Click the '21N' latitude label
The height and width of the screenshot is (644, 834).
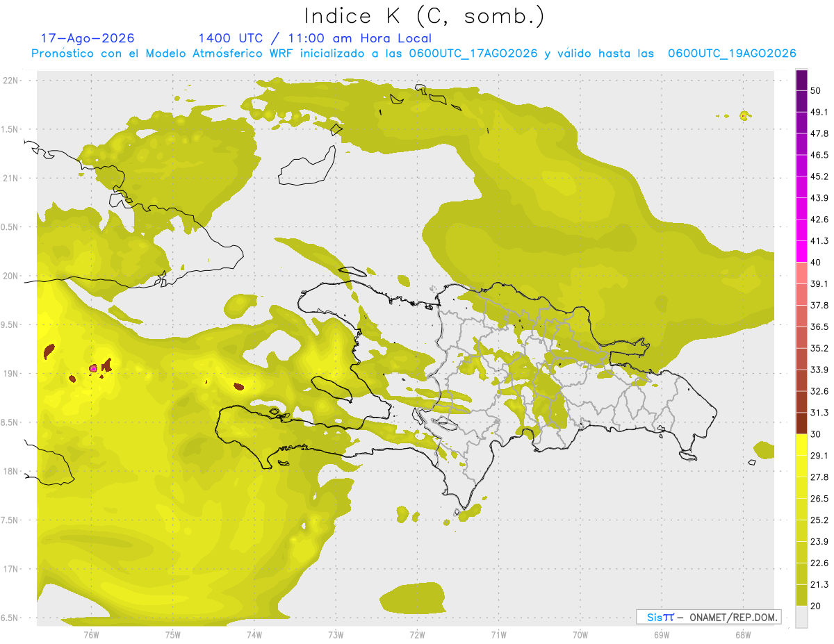point(11,178)
